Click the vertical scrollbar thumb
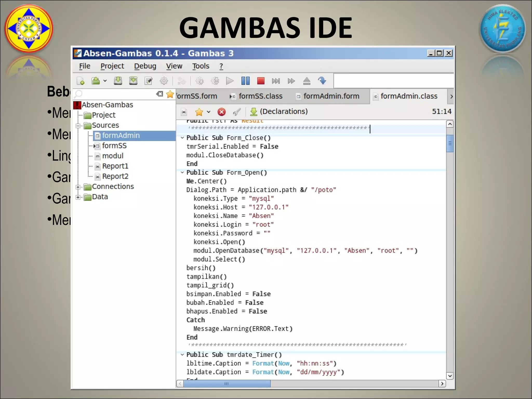Image resolution: width=532 pixels, height=399 pixels. (x=450, y=143)
